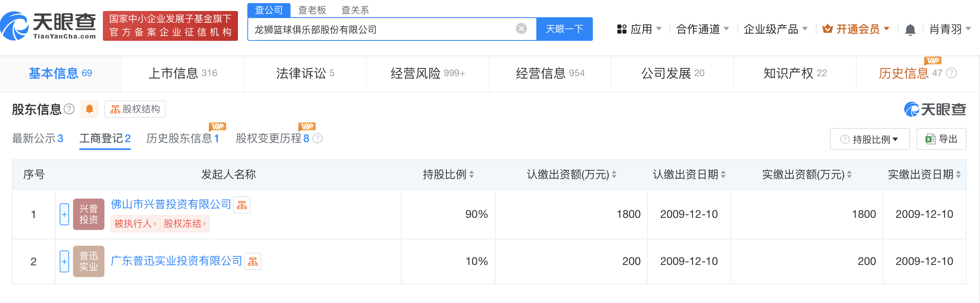Open 佛山市兴普投资有限公司 company link
The image size is (980, 303).
(x=171, y=204)
